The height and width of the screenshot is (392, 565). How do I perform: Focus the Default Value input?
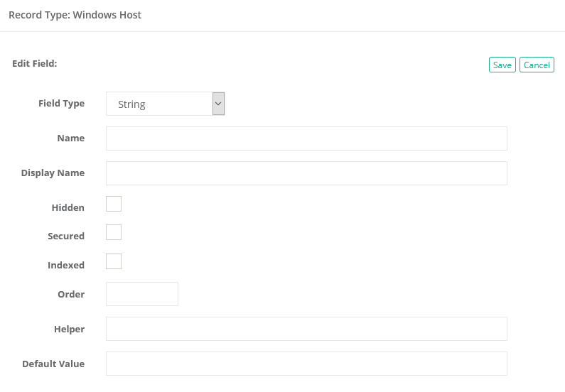tap(306, 364)
